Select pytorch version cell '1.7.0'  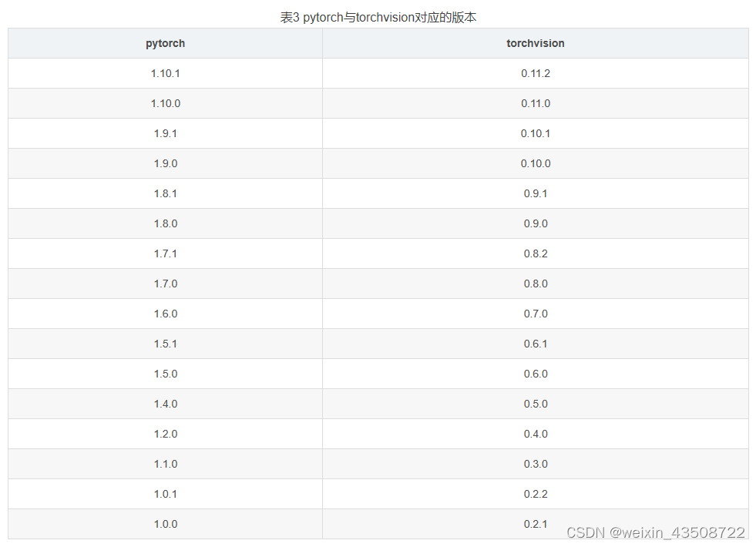tap(166, 284)
